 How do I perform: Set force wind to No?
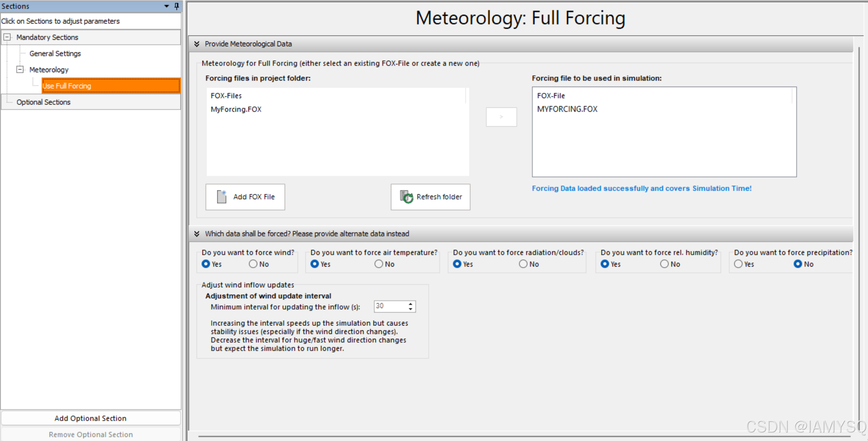click(x=253, y=264)
